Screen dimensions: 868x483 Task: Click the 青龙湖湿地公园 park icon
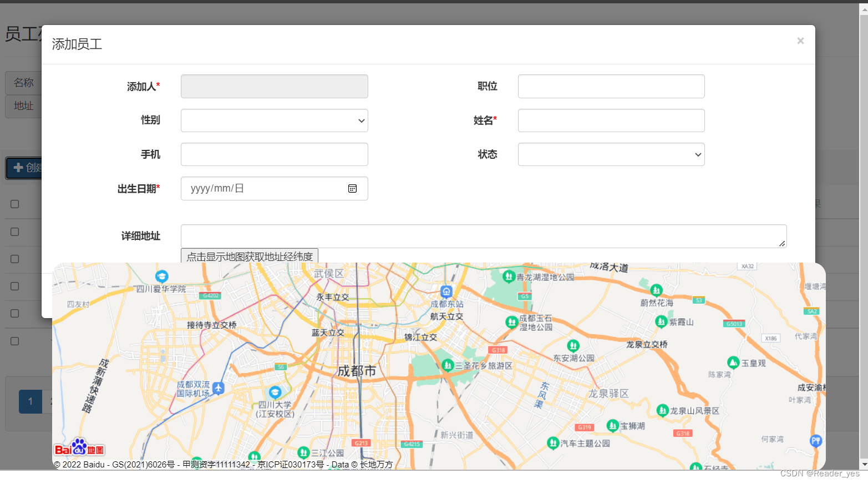pos(509,276)
